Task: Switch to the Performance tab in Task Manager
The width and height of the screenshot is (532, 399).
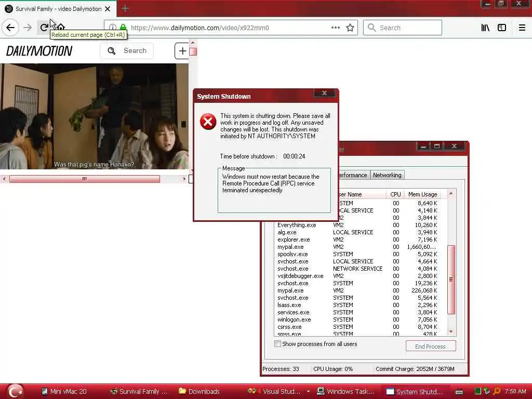Action: [353, 175]
